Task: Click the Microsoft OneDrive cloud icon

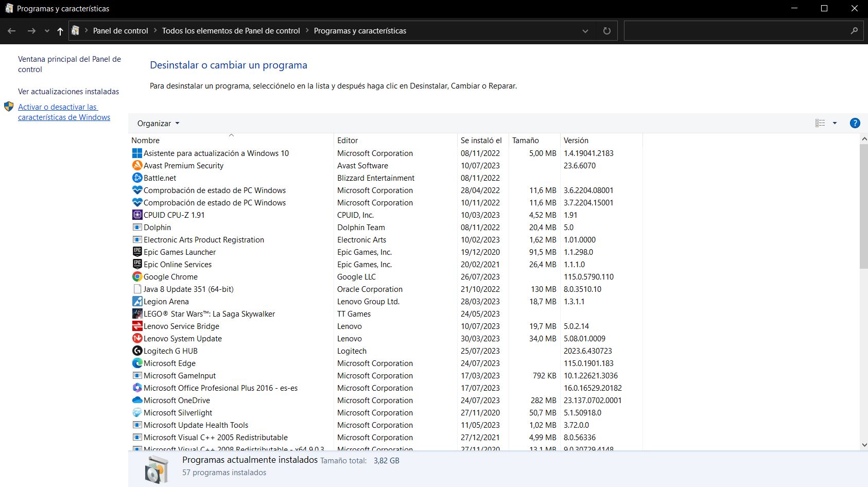Action: point(137,400)
